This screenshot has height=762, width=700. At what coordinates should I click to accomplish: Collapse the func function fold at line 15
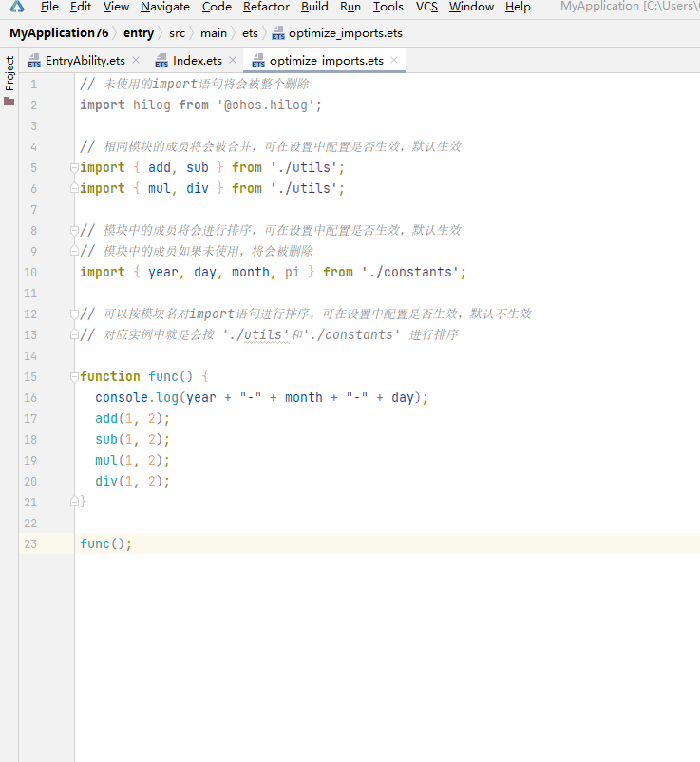(x=74, y=376)
